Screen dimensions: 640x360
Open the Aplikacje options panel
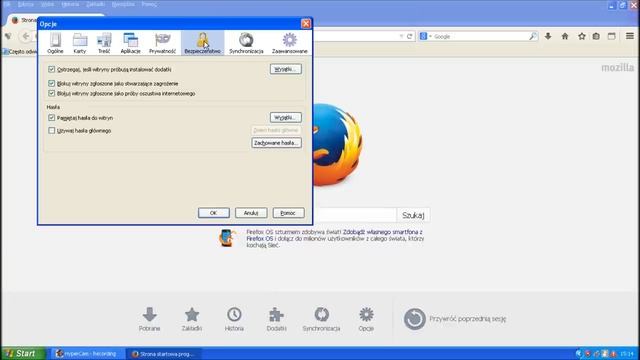pos(131,43)
